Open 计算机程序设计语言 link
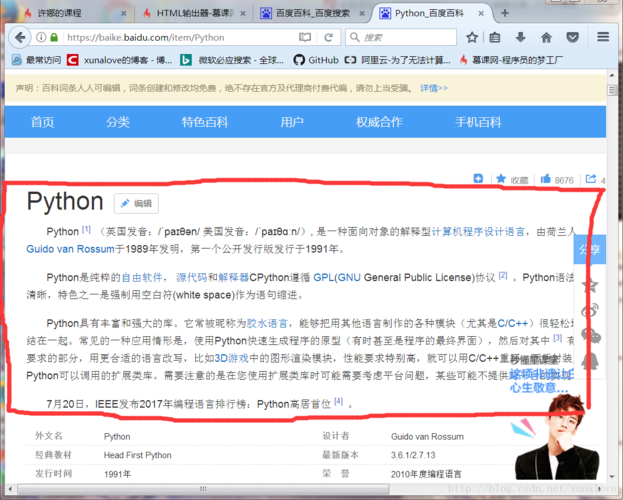 coord(478,231)
